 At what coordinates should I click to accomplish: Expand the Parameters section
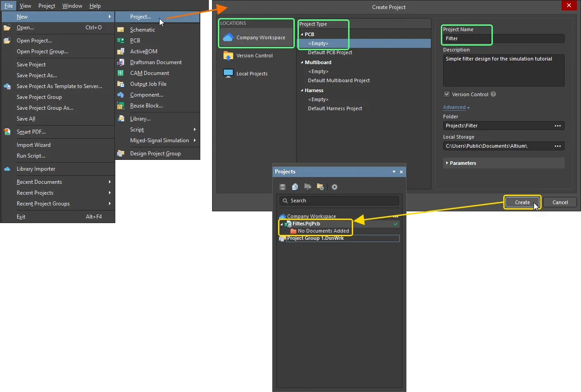447,163
